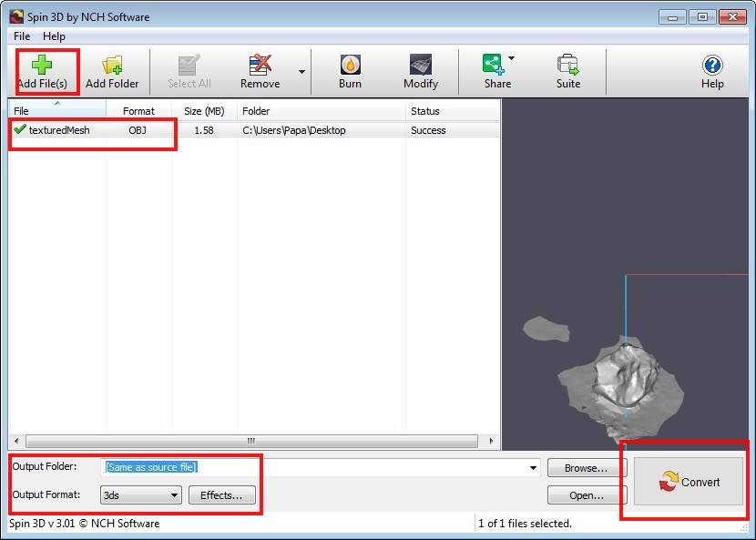This screenshot has width=756, height=540.
Task: Open the Help menu
Action: coord(54,36)
